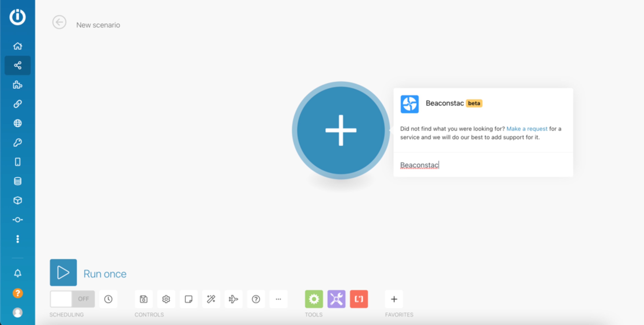This screenshot has width=644, height=325.
Task: Open the user profile avatar
Action: coord(17,312)
